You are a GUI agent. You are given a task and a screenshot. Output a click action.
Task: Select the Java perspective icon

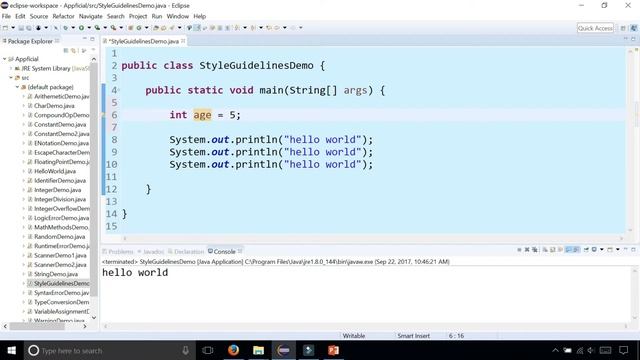tap(633, 28)
